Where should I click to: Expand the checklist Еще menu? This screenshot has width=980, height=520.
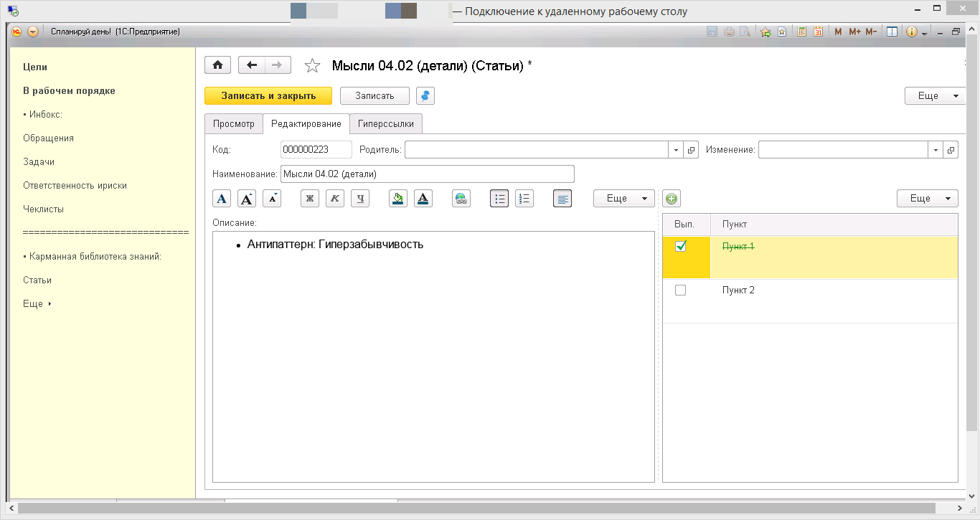coord(927,199)
